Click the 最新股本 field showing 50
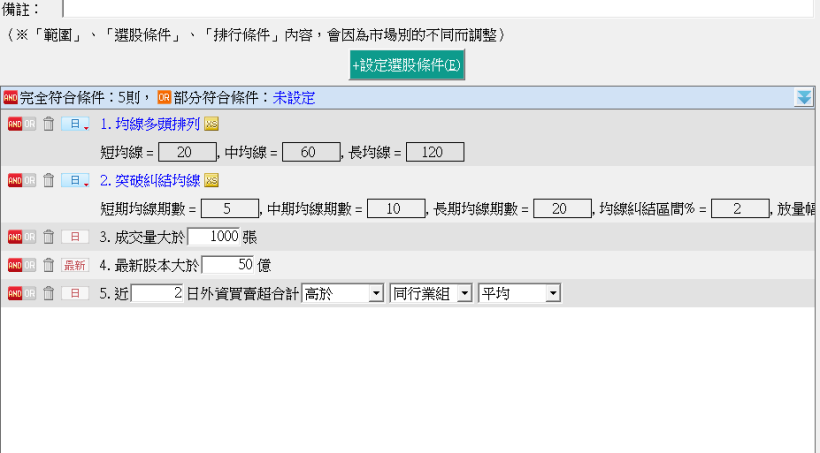The height and width of the screenshot is (453, 820). point(228,265)
